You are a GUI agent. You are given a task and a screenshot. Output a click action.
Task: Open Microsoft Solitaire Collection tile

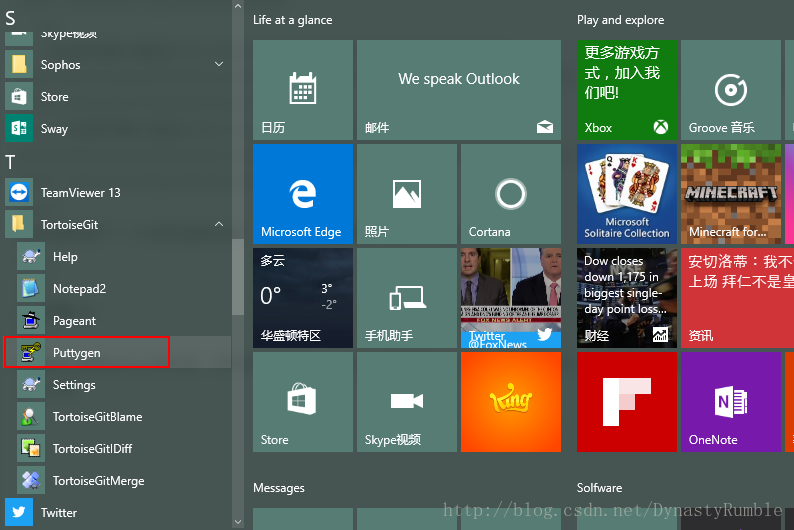[x=627, y=194]
